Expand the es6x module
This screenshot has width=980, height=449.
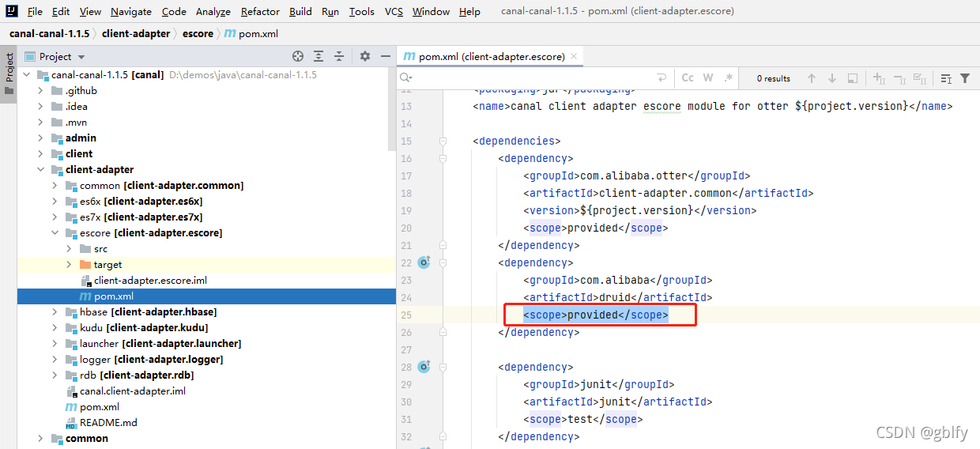(55, 201)
